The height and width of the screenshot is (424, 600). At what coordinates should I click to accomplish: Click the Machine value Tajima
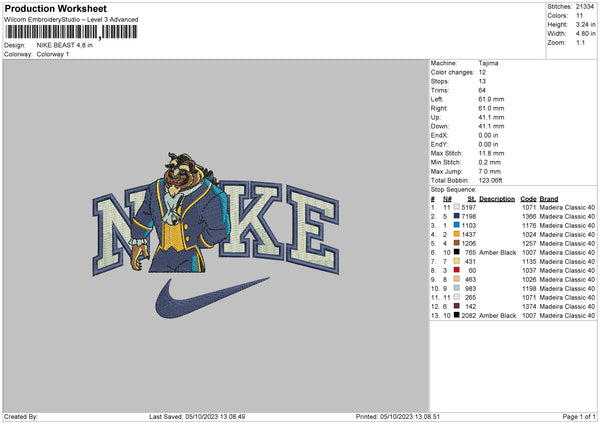[x=488, y=63]
